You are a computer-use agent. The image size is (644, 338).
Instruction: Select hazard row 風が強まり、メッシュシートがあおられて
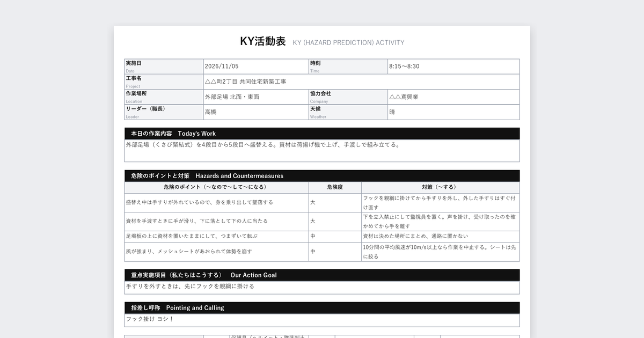point(189,252)
